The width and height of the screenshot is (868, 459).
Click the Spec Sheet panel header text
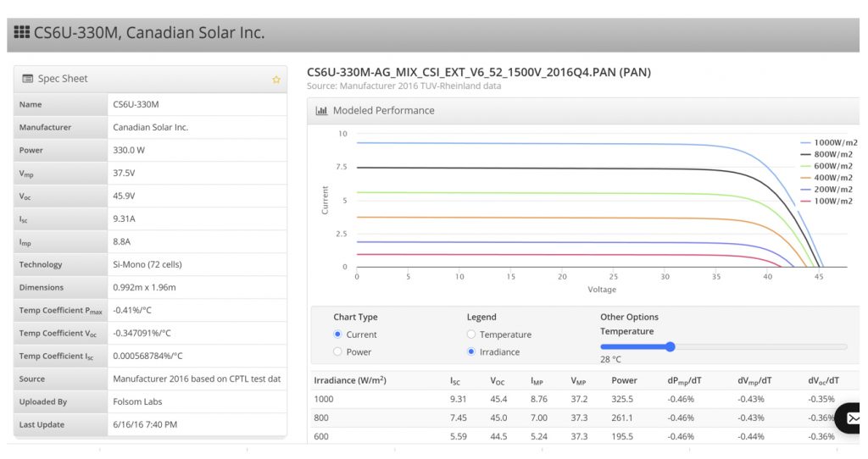(x=63, y=79)
